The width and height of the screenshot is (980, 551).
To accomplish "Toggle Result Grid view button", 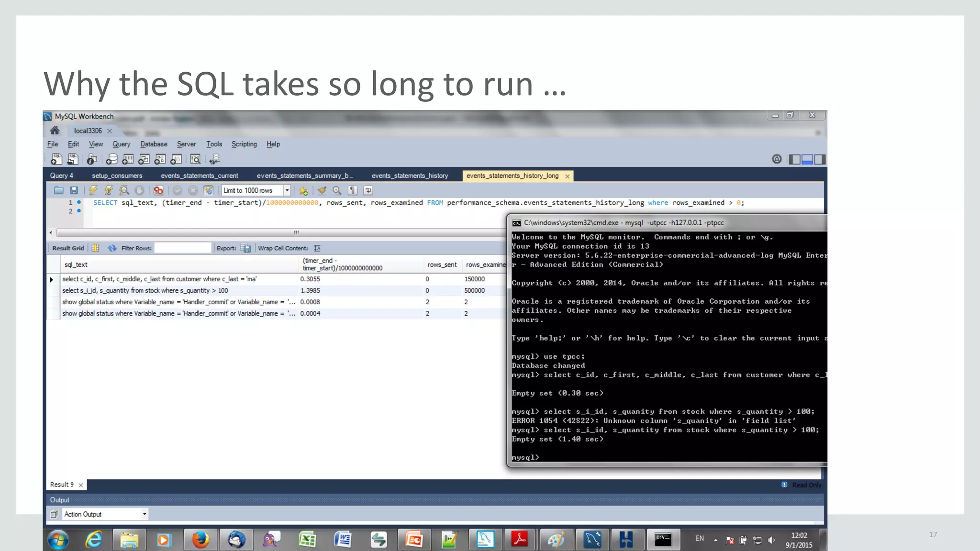I will click(68, 248).
